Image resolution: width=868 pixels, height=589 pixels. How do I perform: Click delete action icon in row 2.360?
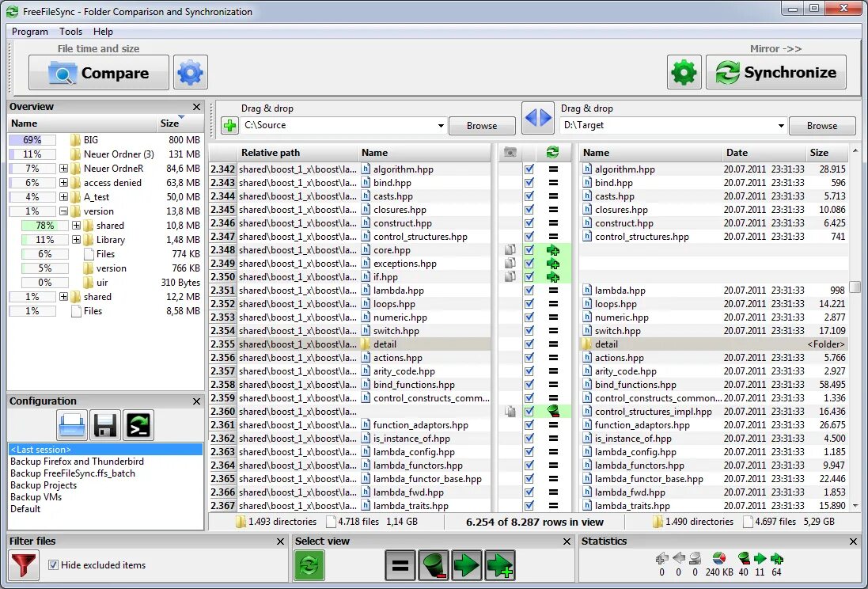click(552, 411)
